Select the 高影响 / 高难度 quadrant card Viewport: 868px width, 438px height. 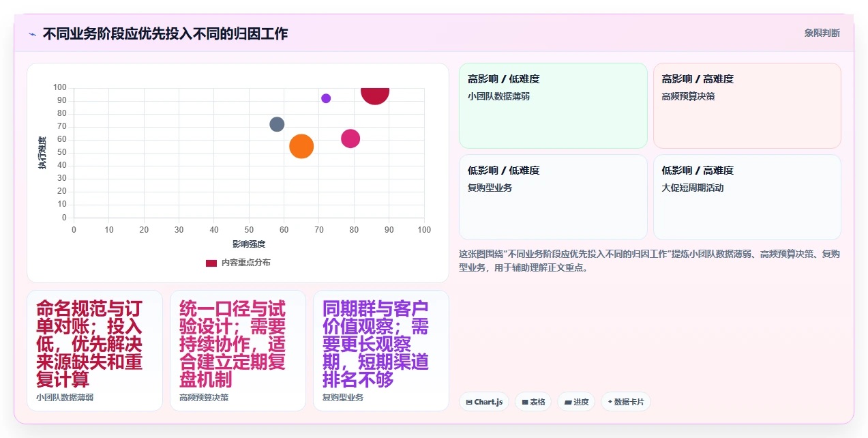pos(747,106)
